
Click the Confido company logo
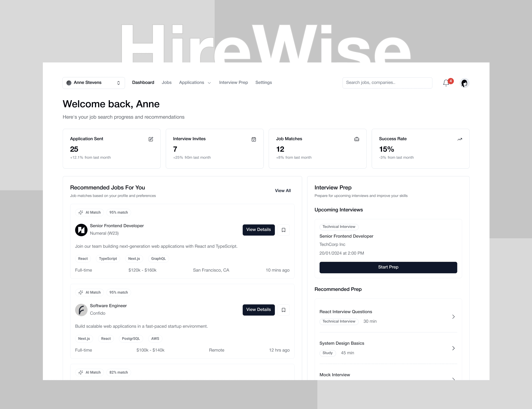[81, 310]
